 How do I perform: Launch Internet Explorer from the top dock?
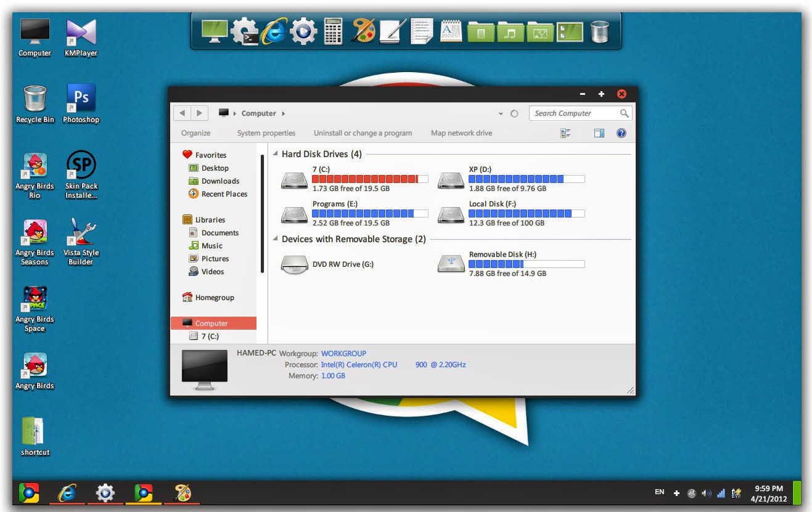click(274, 31)
